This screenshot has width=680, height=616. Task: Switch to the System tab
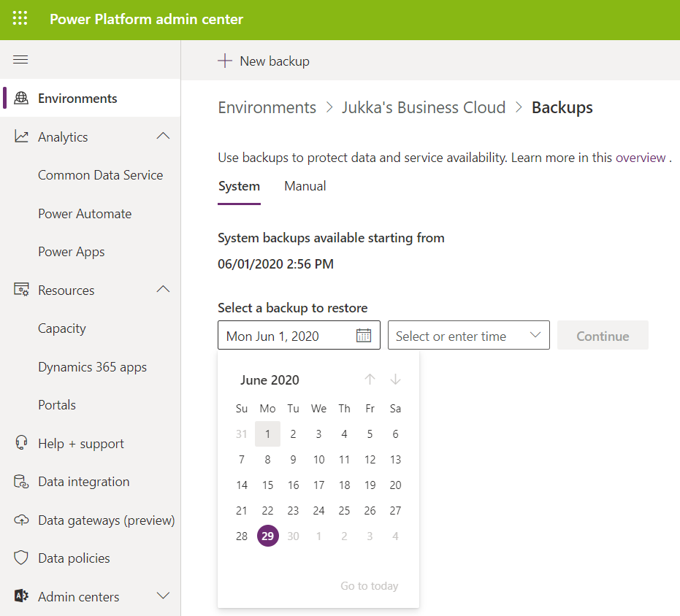[x=239, y=186]
